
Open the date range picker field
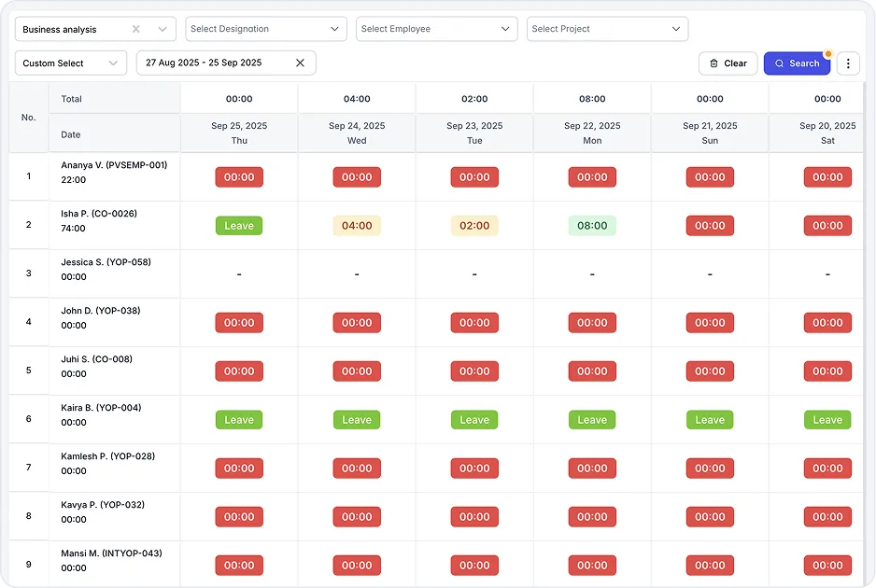click(226, 63)
